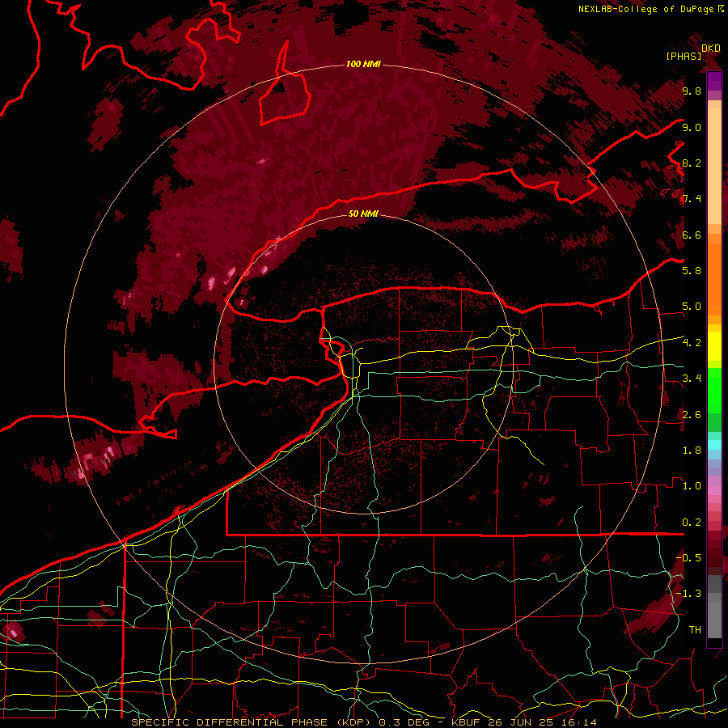
Task: Select the 5.0 value on the scale
Action: point(692,307)
